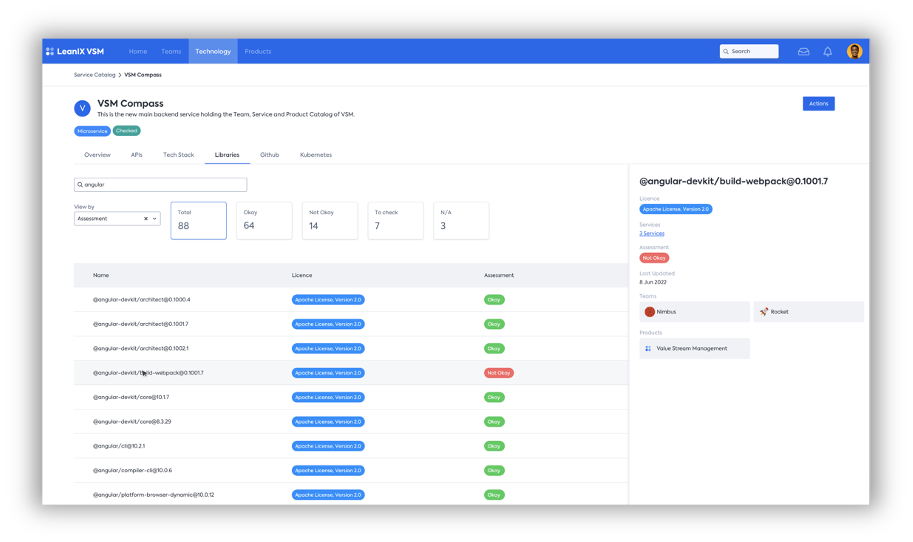
Task: Sort by the Name column header
Action: point(101,275)
